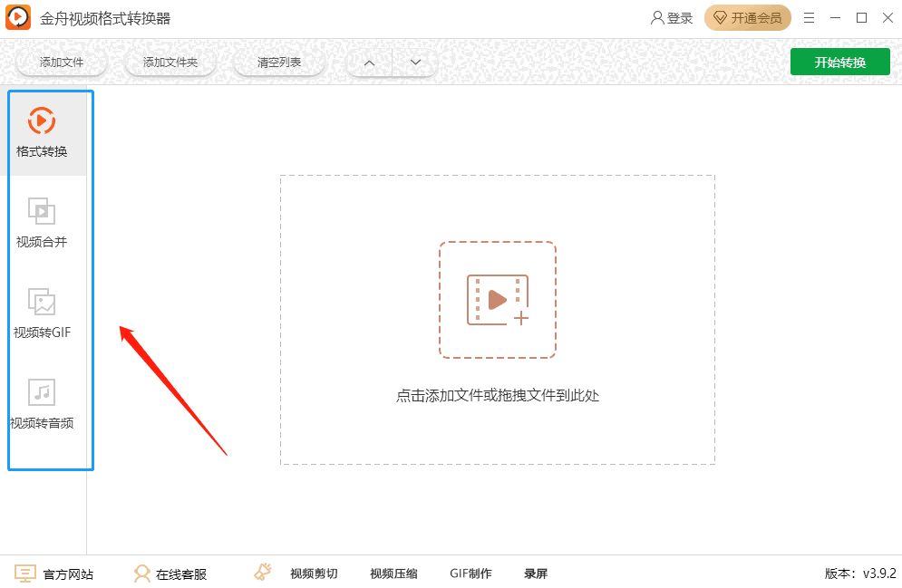902x588 pixels.
Task: Click the 添加文件 (add file) button
Action: click(60, 62)
